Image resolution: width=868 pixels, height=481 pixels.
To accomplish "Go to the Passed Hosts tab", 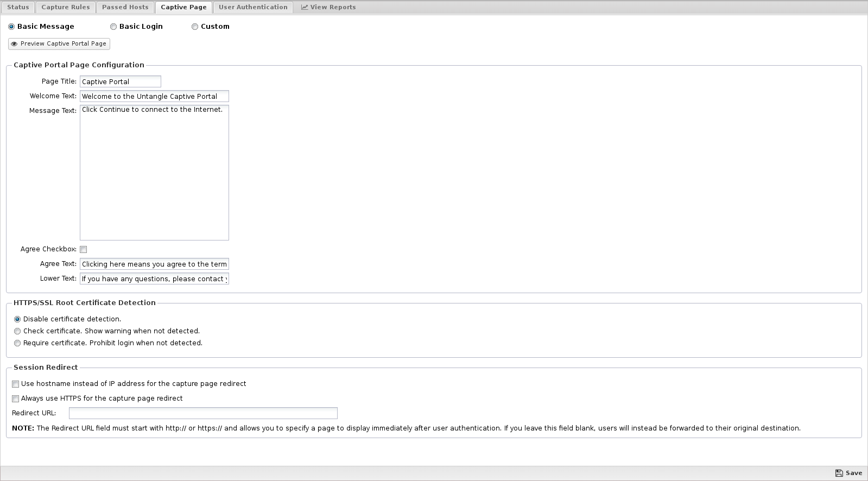I will pyautogui.click(x=125, y=7).
